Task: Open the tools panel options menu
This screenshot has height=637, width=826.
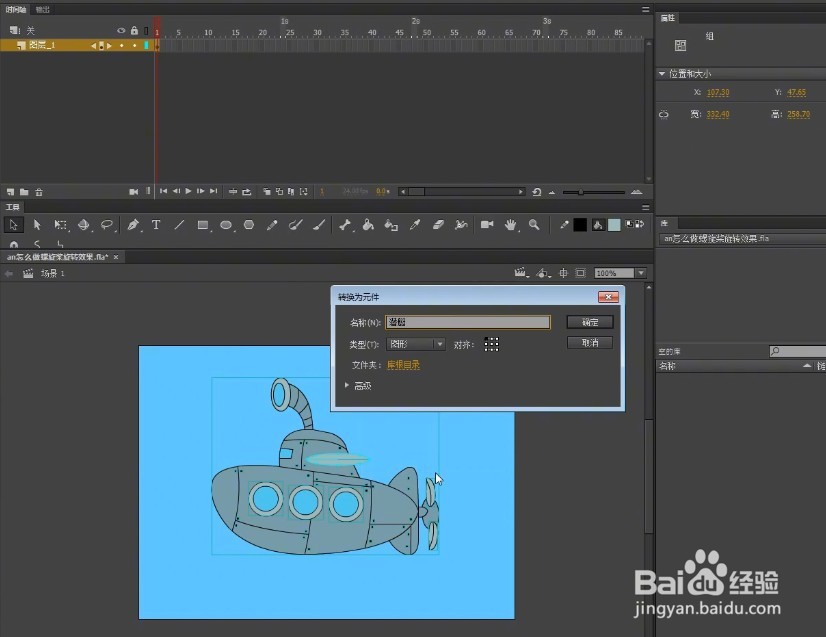Action: (645, 207)
